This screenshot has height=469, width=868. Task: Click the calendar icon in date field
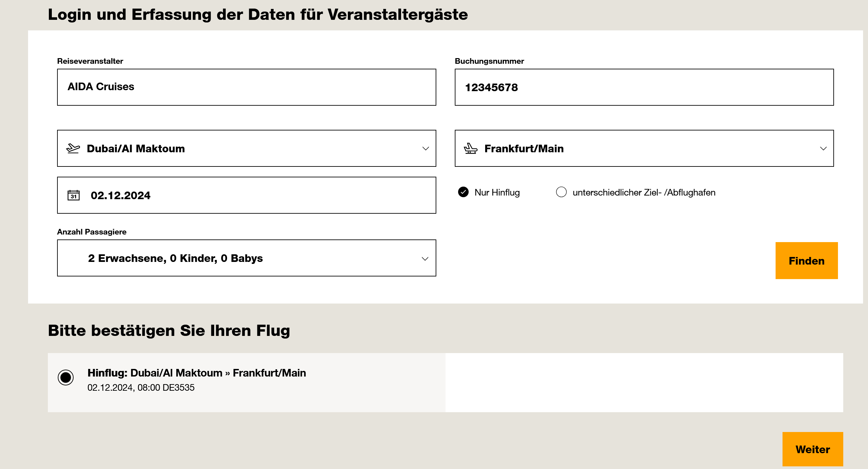[x=74, y=195]
